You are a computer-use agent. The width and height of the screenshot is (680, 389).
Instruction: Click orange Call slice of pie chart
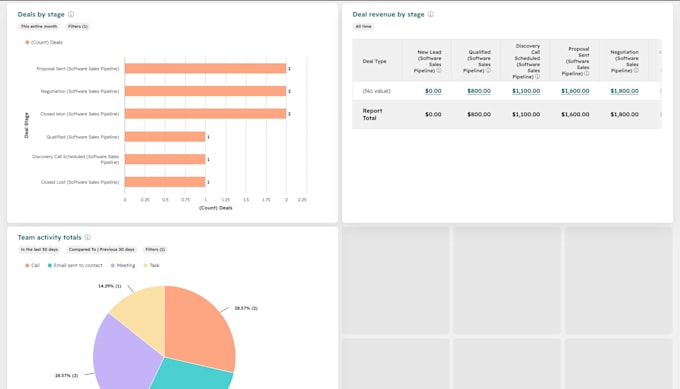tap(199, 330)
